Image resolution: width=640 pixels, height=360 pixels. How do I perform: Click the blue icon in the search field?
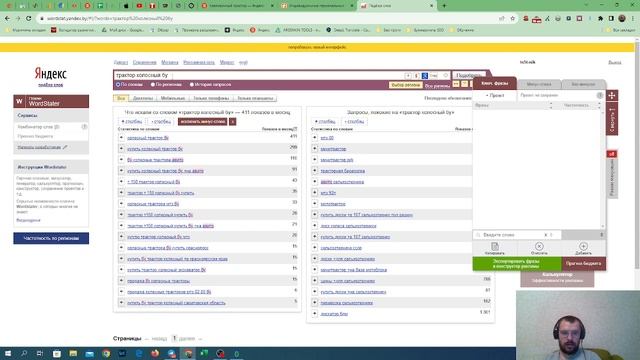[x=424, y=76]
